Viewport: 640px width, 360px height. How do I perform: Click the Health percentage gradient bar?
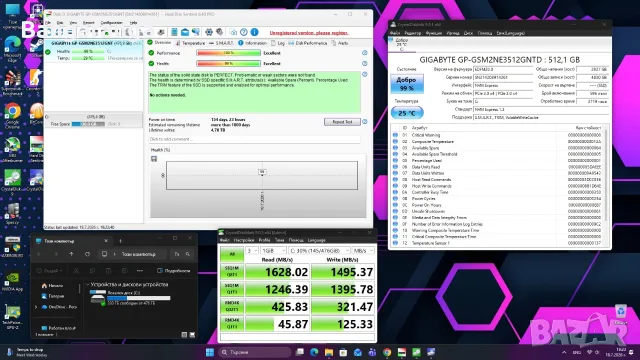[x=228, y=64]
